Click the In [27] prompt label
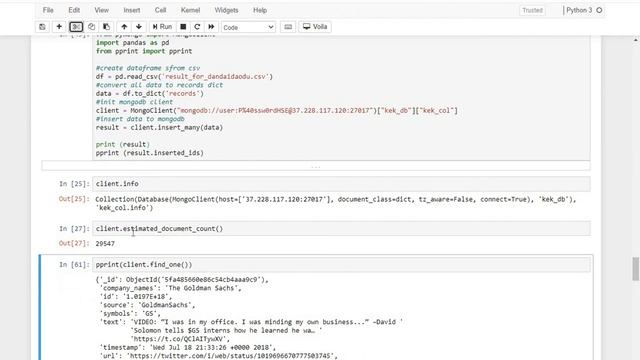The image size is (640, 360). pos(74,229)
